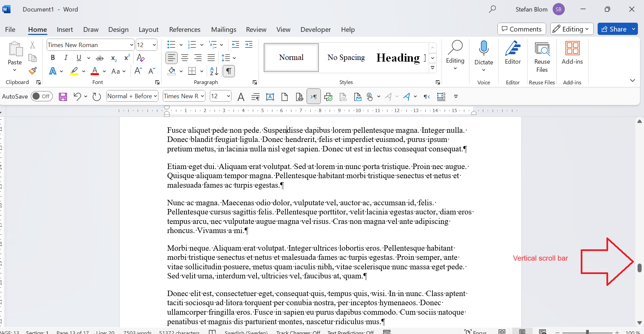
Task: Click the Comments button
Action: (521, 29)
